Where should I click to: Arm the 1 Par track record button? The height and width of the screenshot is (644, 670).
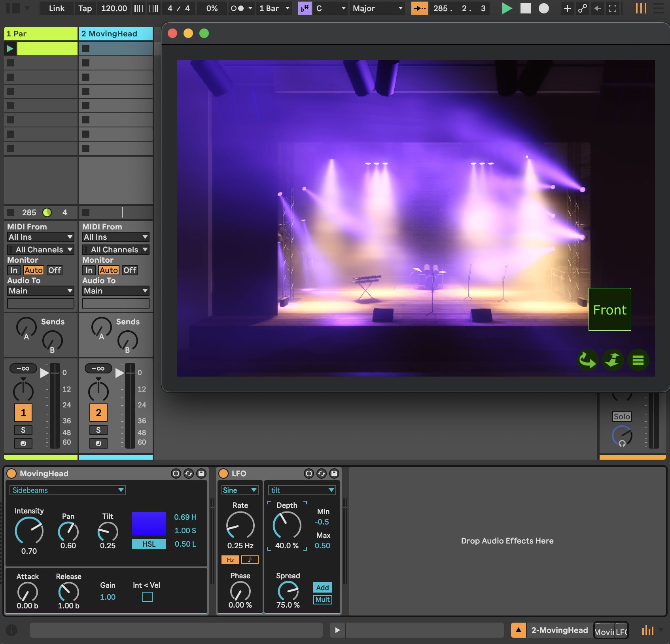tap(23, 443)
